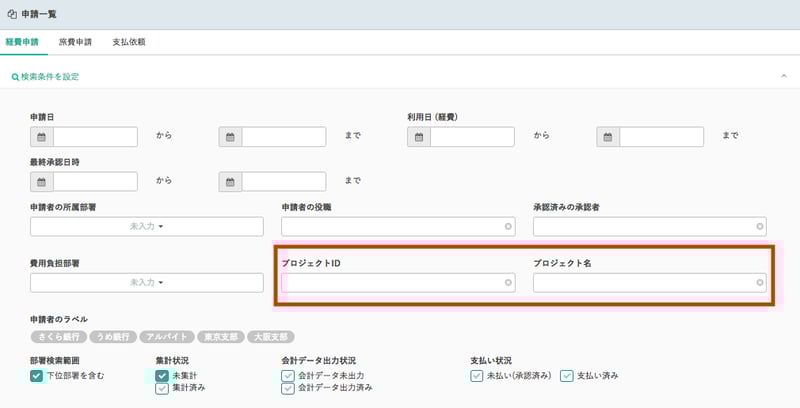
Task: Click the 集計状況 heading text
Action: tap(172, 361)
